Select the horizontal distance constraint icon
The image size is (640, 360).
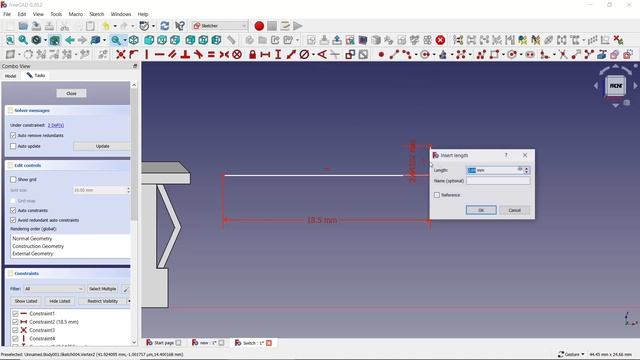click(x=265, y=54)
